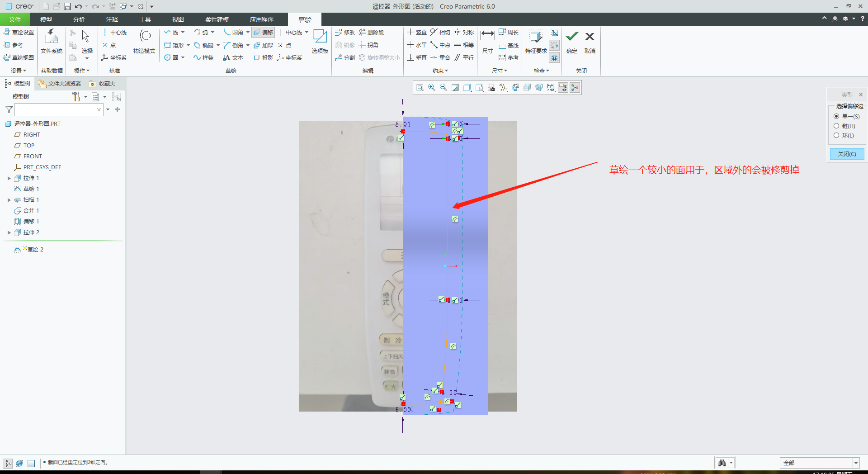Screen dimensions: 868x474
Task: Click the Repaint screen icon
Action: pos(455,88)
